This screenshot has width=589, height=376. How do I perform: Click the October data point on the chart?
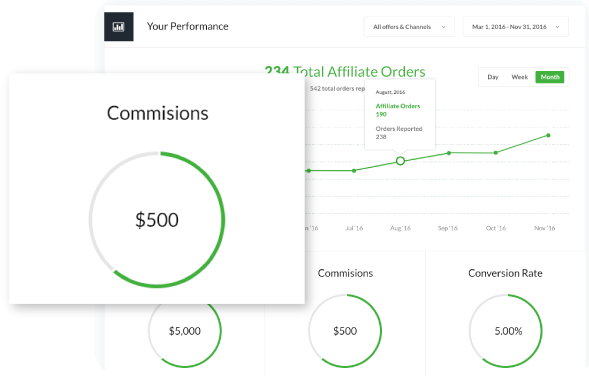point(496,153)
